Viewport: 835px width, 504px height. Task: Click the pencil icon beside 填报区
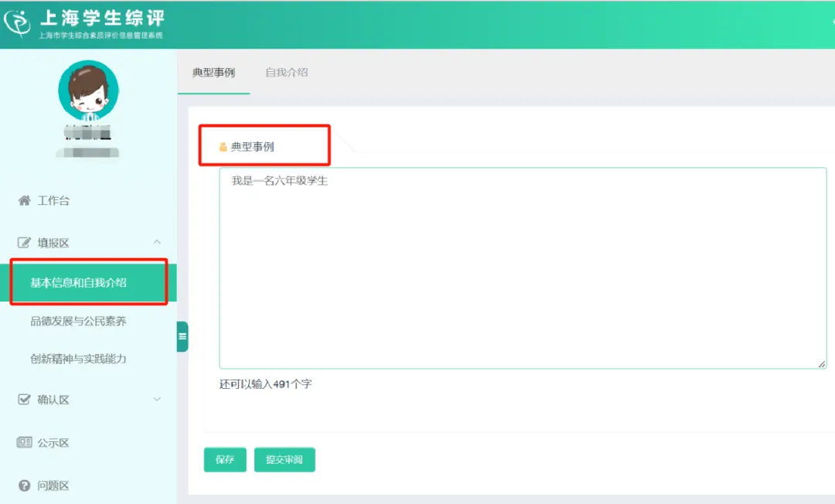(22, 242)
